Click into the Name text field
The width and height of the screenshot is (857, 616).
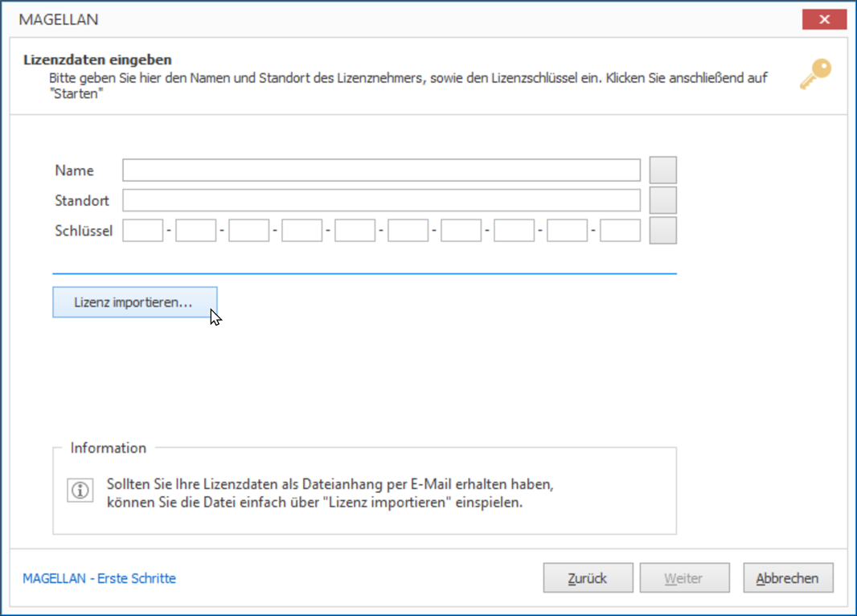tap(382, 170)
